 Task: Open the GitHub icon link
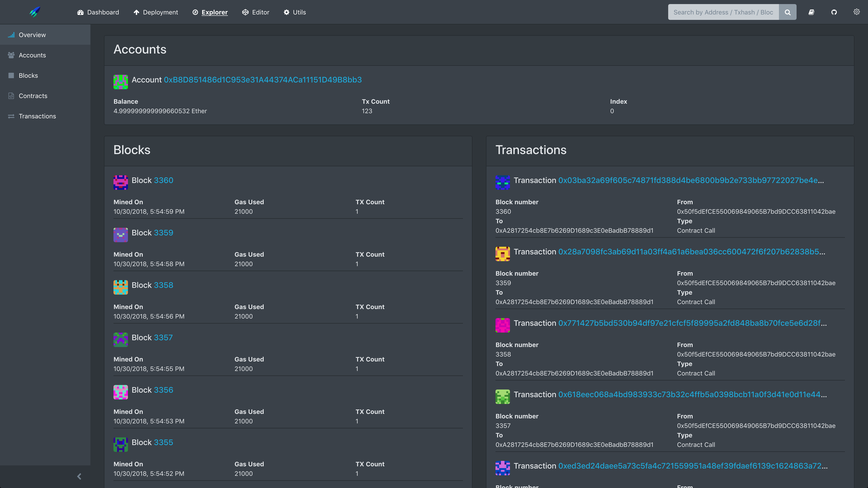[834, 12]
